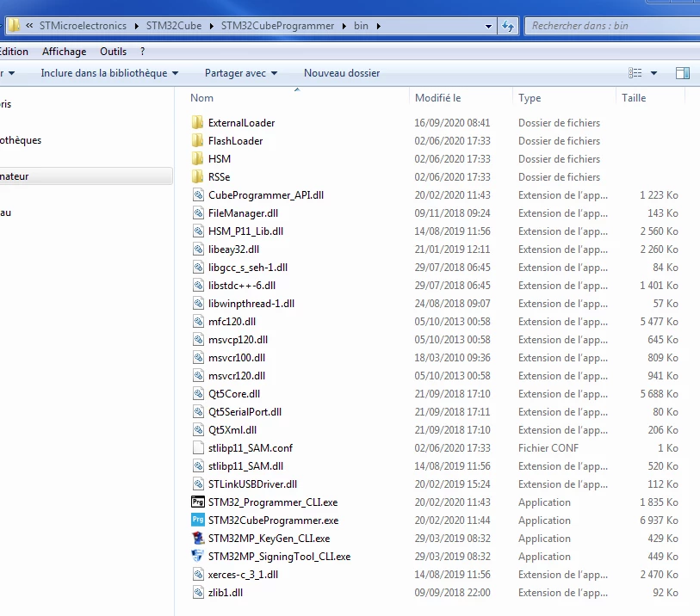Expand the arrow after STM32Cube in breadcrumb

212,26
